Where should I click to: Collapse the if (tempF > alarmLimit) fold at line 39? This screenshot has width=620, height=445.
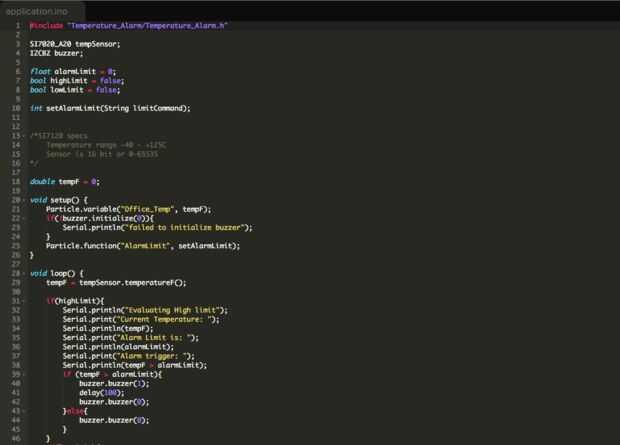tap(24, 374)
